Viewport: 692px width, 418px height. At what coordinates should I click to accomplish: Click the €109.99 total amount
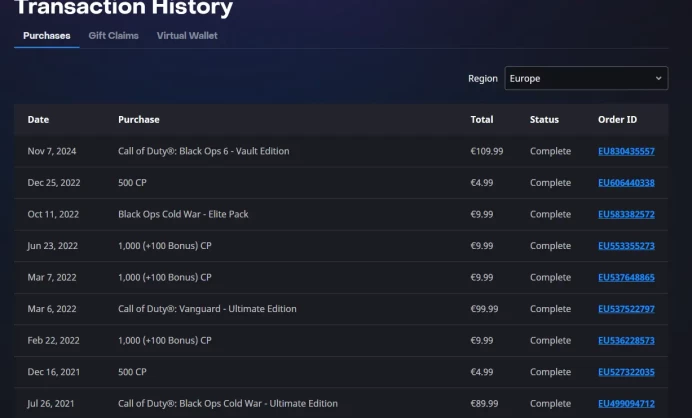click(487, 151)
